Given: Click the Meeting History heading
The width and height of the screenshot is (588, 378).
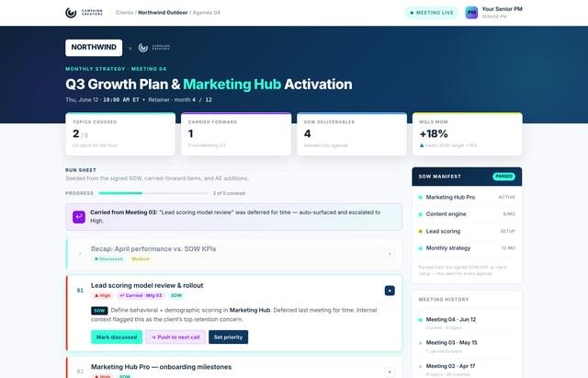Looking at the screenshot, I should 444,300.
